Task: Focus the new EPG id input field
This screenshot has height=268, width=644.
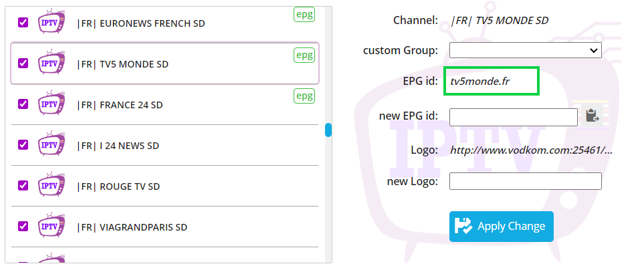Action: [514, 117]
